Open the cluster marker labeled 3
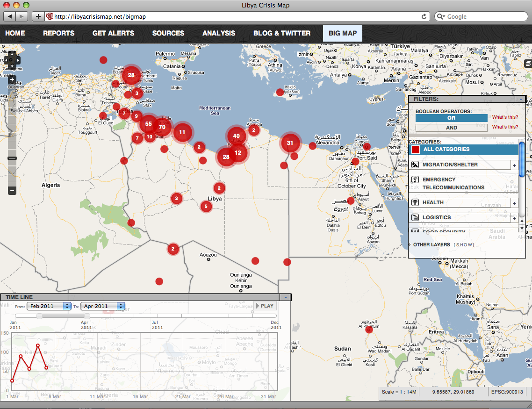Viewport: 532px width, 409px height. [137, 93]
